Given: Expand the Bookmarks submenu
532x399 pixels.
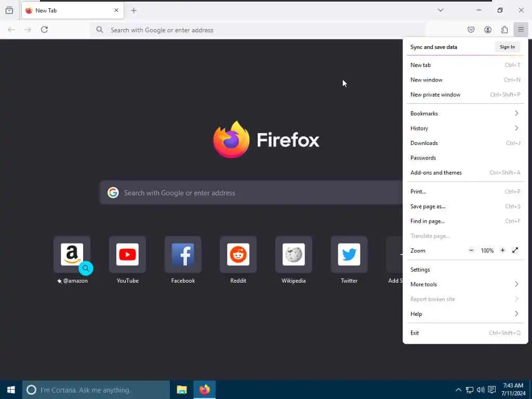Looking at the screenshot, I should coord(465,113).
